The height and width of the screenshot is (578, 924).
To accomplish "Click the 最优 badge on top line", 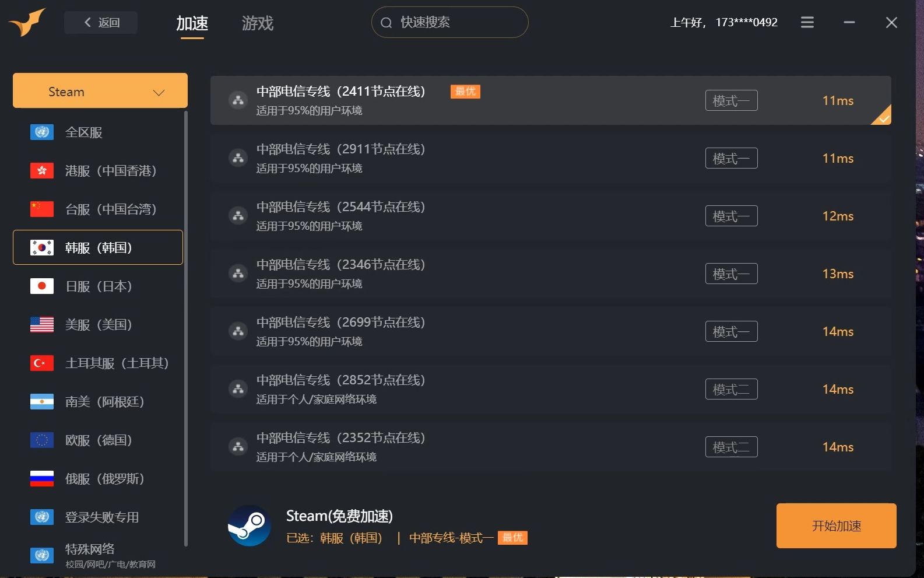I will click(465, 92).
